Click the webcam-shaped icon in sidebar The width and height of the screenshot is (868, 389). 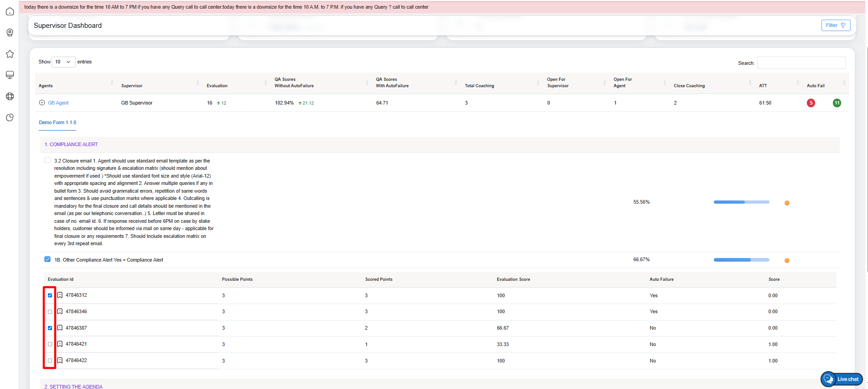pos(10,32)
